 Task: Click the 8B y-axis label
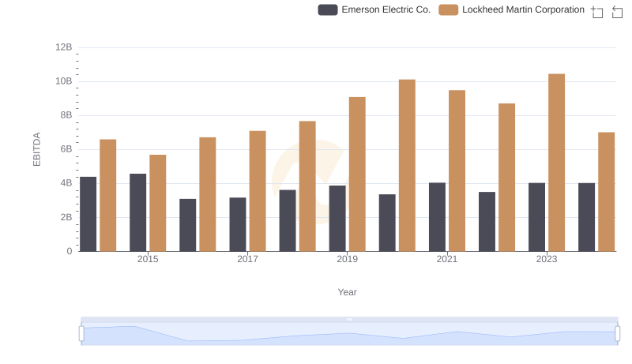(x=66, y=115)
